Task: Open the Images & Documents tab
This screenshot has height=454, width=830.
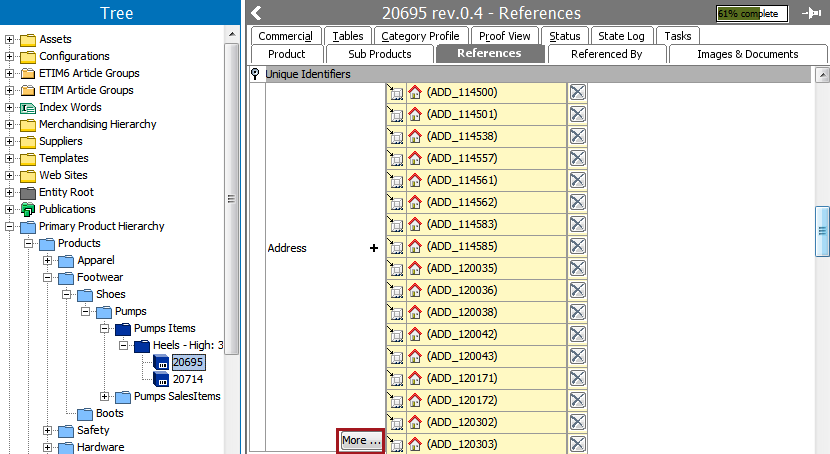Action: [748, 54]
